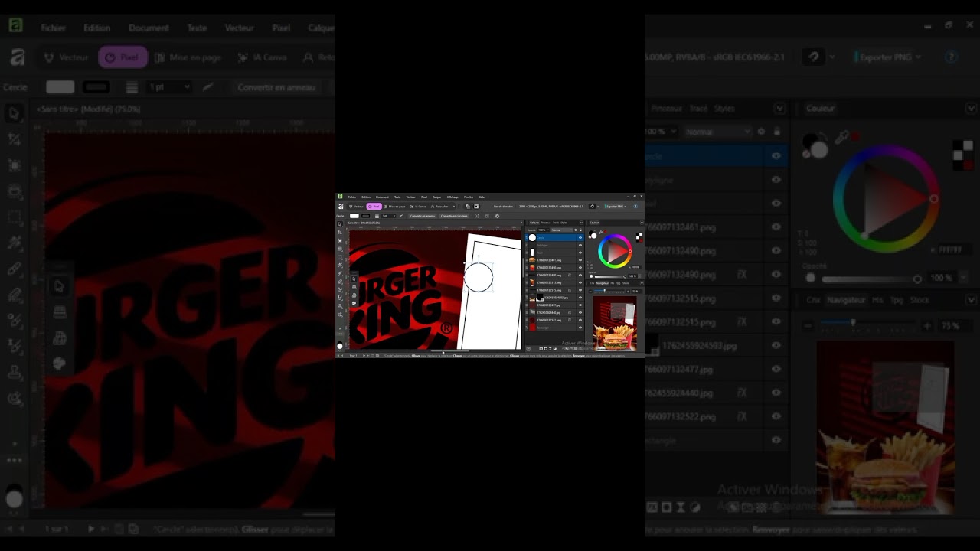
Task: Click layer lock icon in center Calques panel
Action: coord(580,230)
